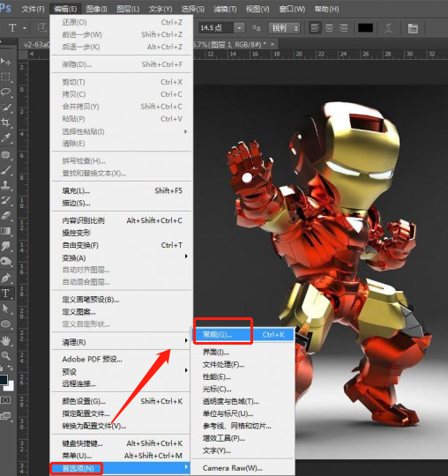Select the Spot Healing Brush tool

(x=5, y=154)
